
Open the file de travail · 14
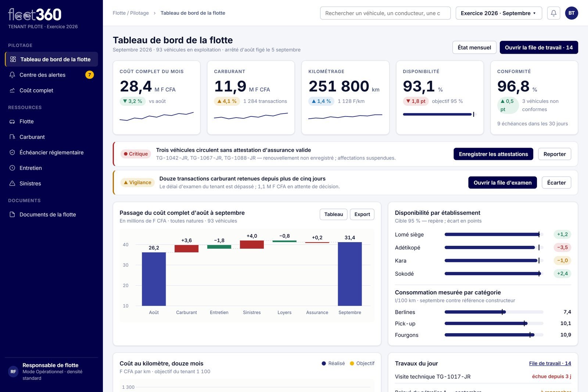click(539, 47)
